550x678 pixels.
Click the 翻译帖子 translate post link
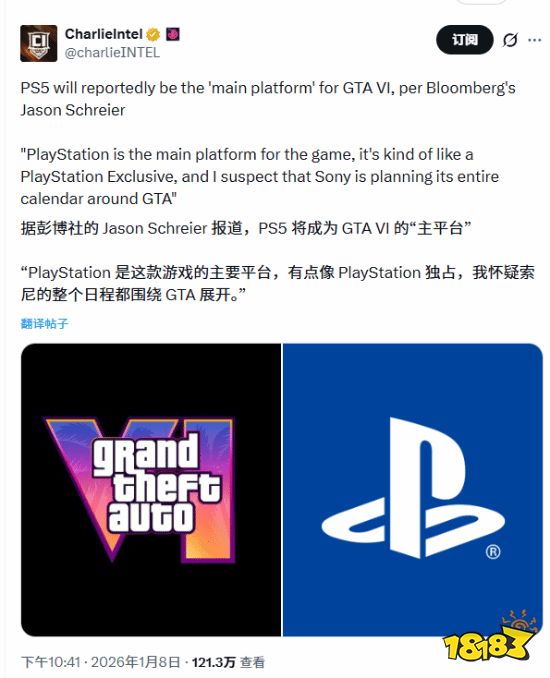pyautogui.click(x=45, y=323)
